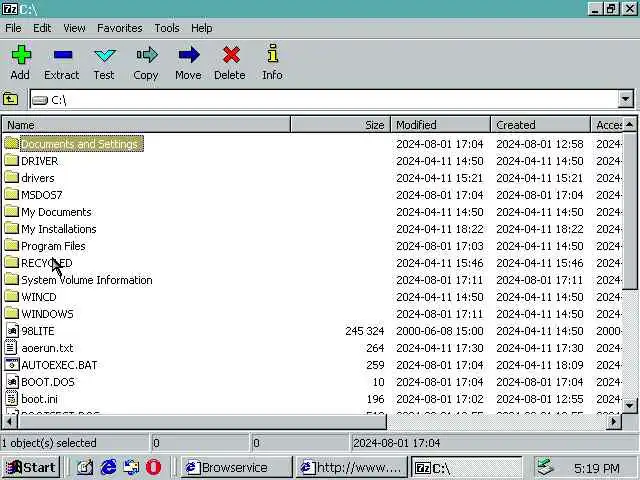Click vertical scrollbar down arrow
Viewport: 640px width, 480px height.
629,406
